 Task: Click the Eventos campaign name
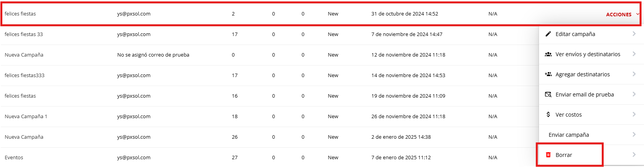[x=14, y=158]
